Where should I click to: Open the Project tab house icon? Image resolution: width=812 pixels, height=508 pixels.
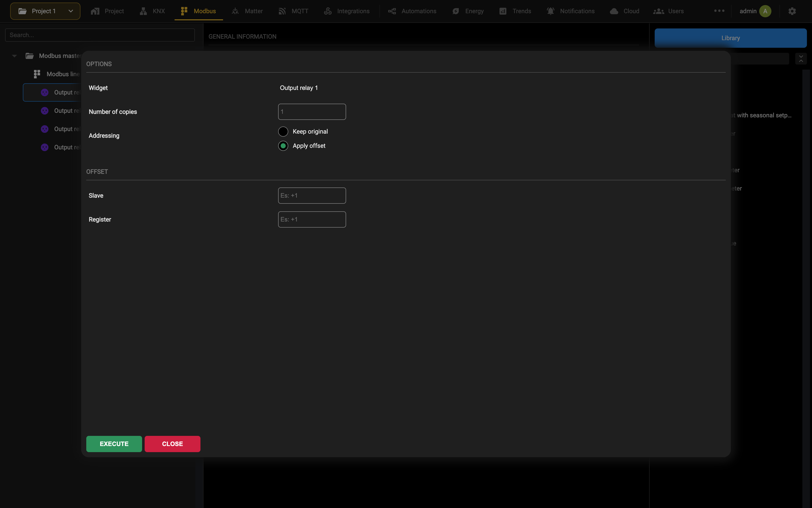(x=95, y=11)
